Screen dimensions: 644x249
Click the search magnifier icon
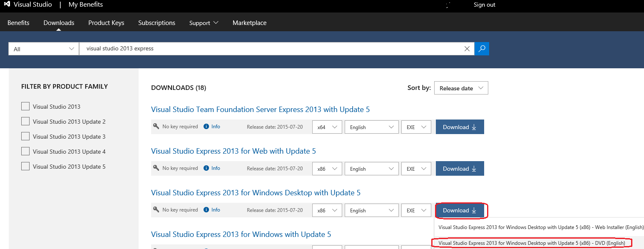(x=482, y=49)
